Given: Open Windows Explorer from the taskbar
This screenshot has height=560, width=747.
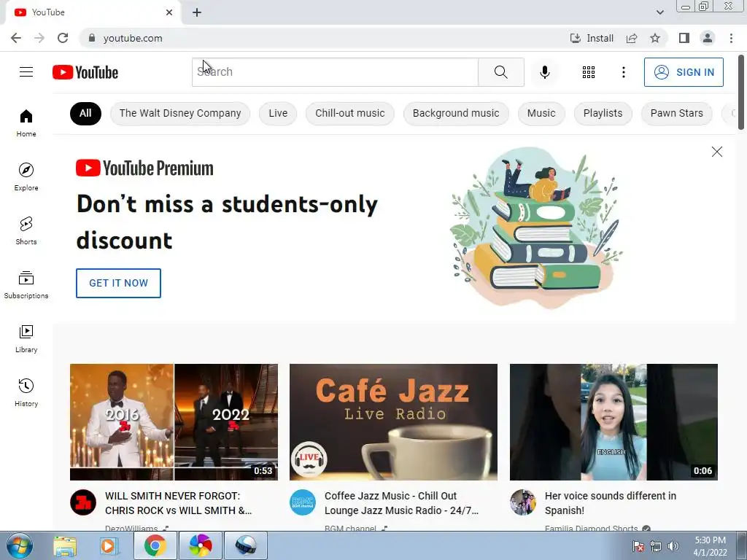Looking at the screenshot, I should coord(65,545).
